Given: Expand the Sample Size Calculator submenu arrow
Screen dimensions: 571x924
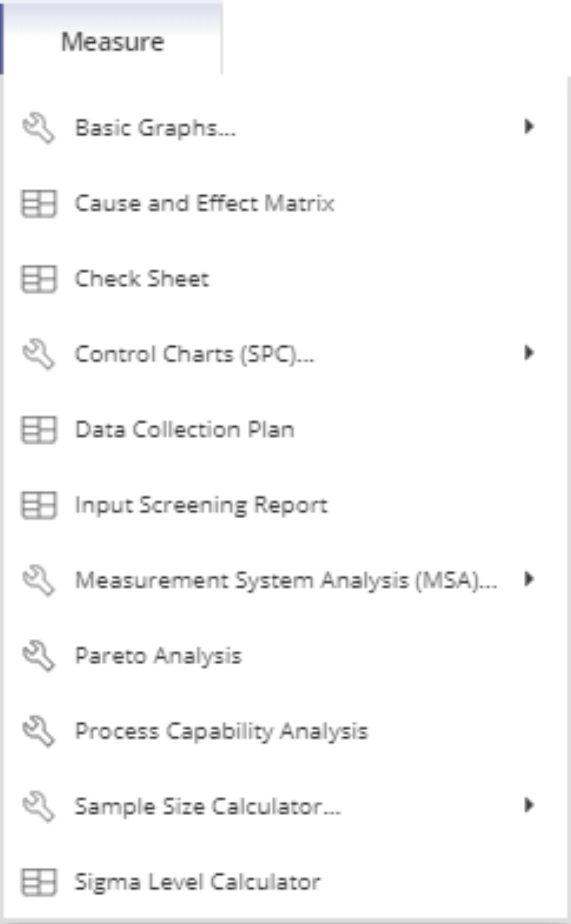Looking at the screenshot, I should point(529,805).
